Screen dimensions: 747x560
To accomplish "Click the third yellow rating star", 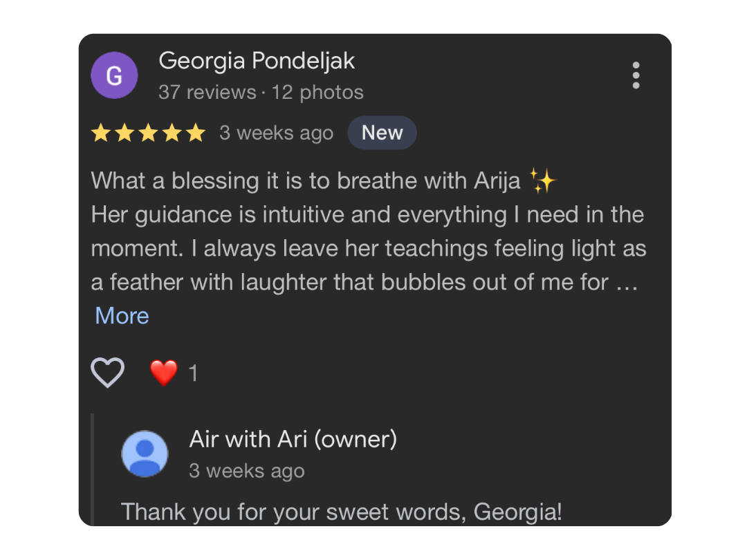I will click(148, 133).
